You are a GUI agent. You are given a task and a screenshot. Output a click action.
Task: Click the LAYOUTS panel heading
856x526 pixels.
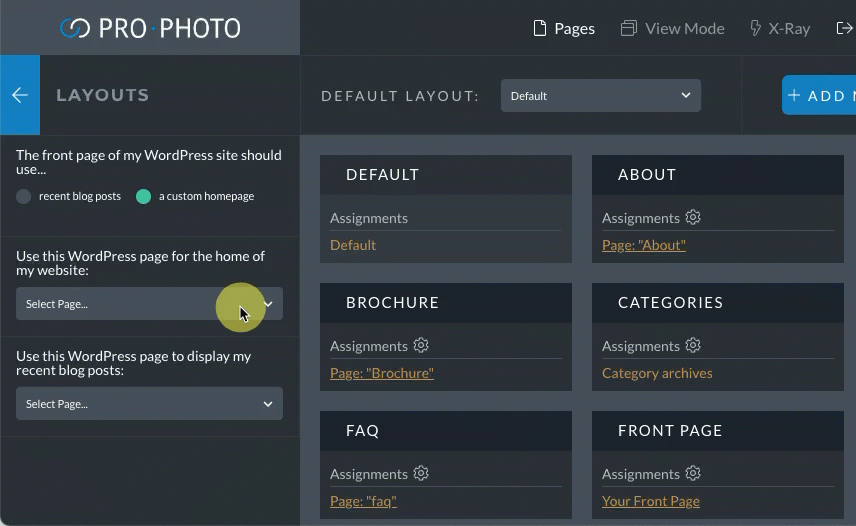tap(103, 95)
